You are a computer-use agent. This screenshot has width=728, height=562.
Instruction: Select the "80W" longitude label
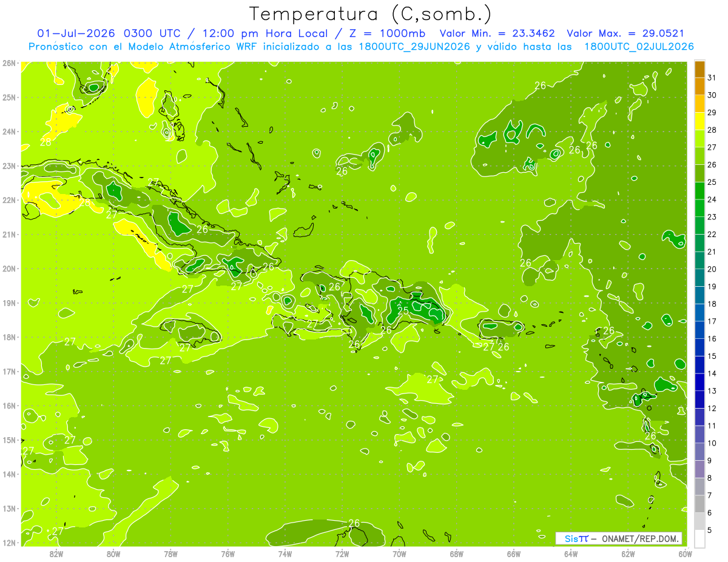[x=113, y=554]
